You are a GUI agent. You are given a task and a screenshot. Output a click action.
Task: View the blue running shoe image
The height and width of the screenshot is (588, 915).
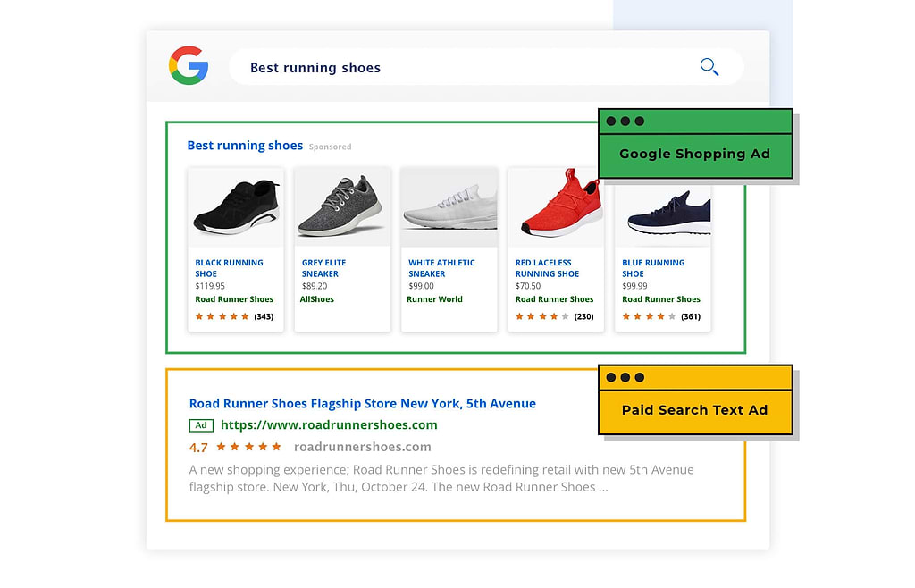coord(663,213)
